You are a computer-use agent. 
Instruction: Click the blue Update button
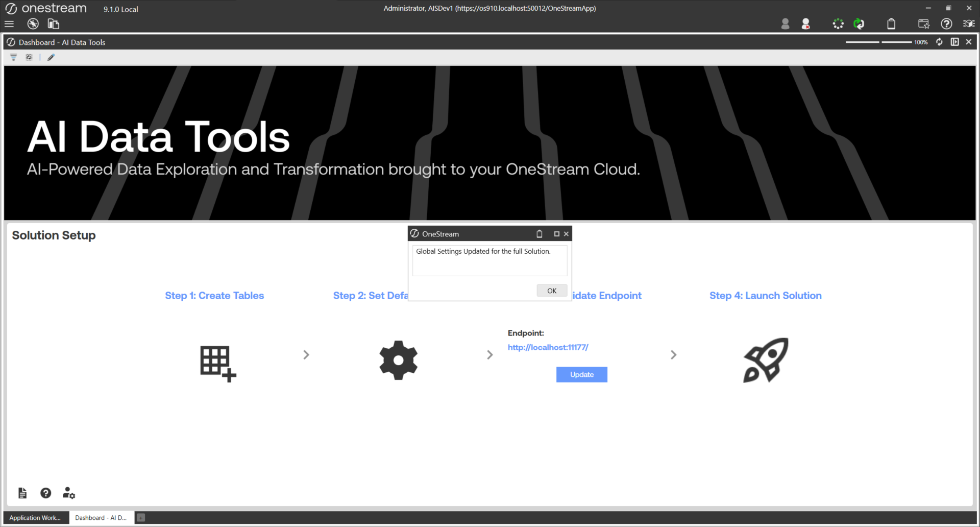581,374
